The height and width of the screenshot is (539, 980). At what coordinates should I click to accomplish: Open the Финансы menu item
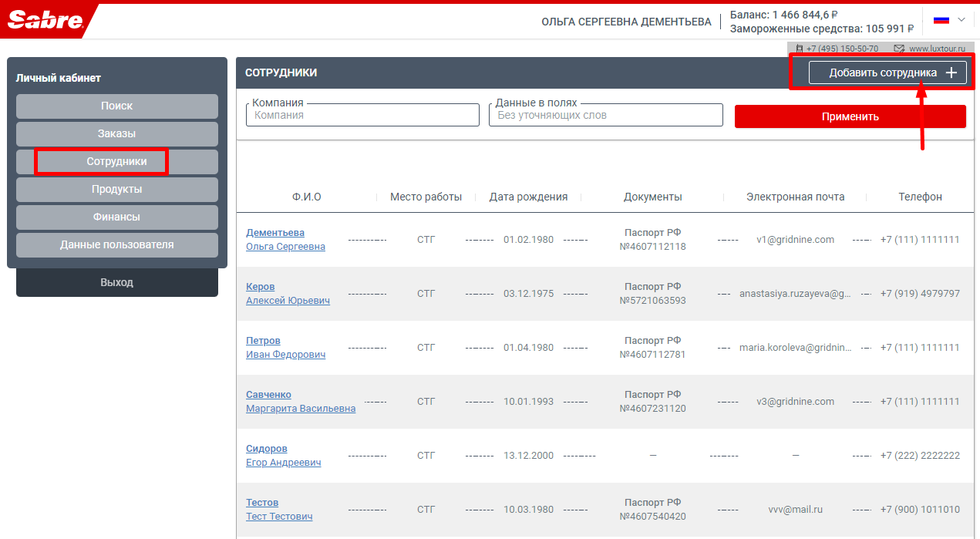(117, 217)
